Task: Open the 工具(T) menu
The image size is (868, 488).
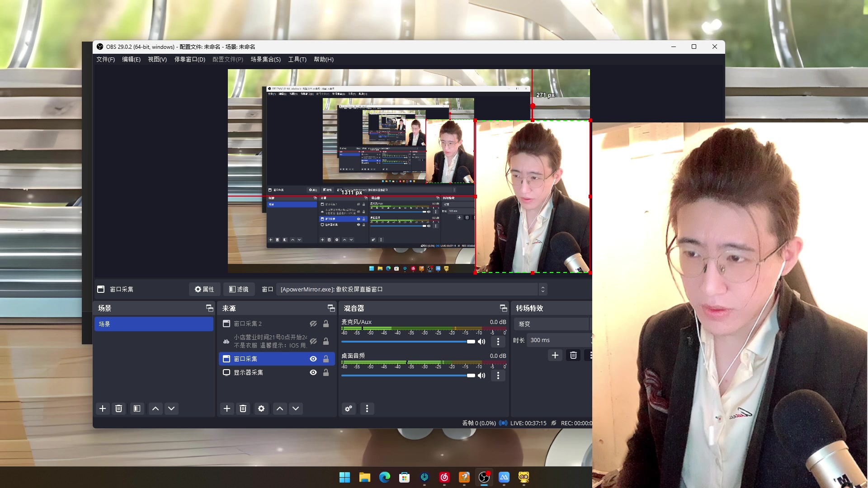Action: pyautogui.click(x=297, y=59)
